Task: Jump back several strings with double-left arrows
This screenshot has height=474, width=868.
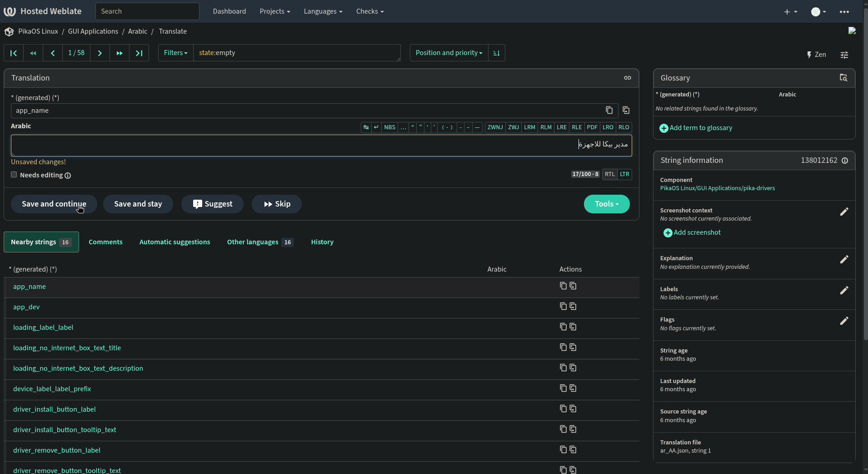Action: [33, 53]
